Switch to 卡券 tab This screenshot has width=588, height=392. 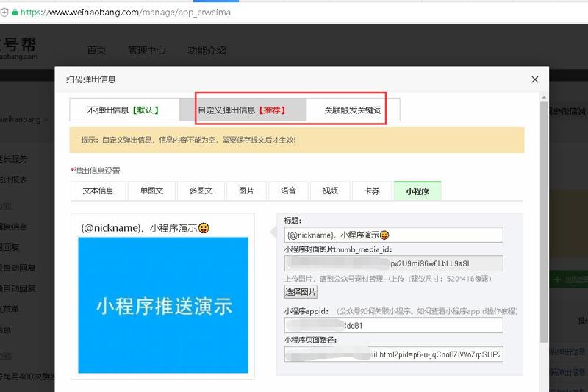372,191
